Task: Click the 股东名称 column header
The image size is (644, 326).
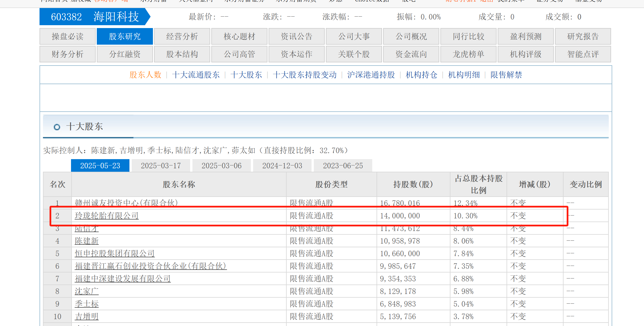Action: [x=179, y=184]
